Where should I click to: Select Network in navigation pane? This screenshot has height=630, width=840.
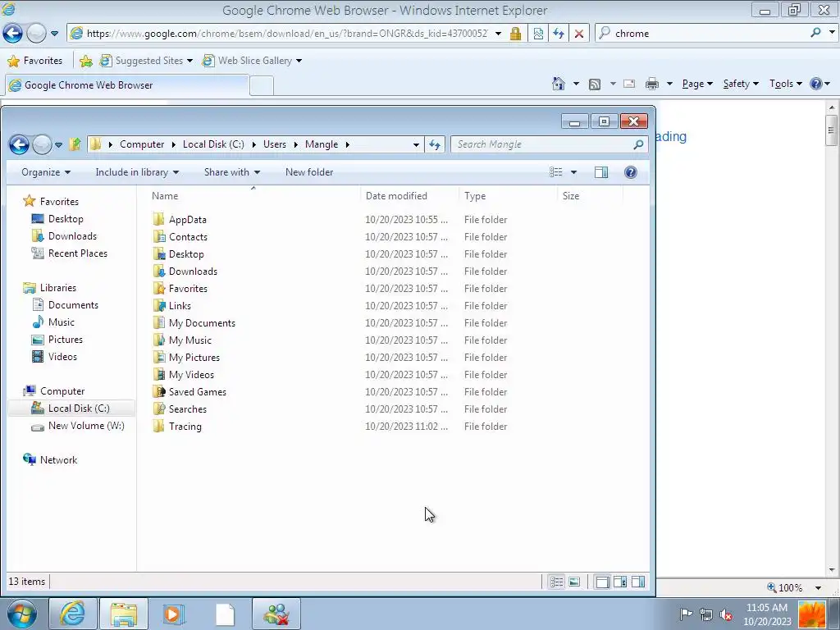[58, 459]
